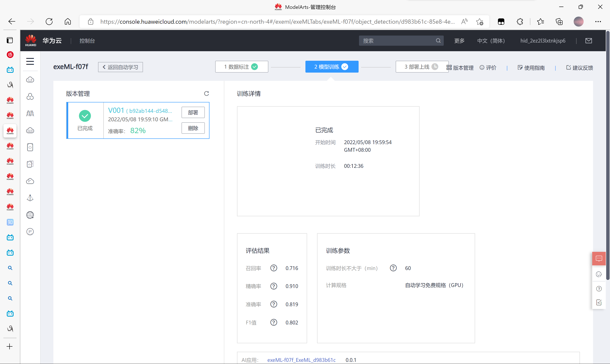Click the globe icon in left sidebar
Viewport: 610px width, 364px height.
pos(30,215)
